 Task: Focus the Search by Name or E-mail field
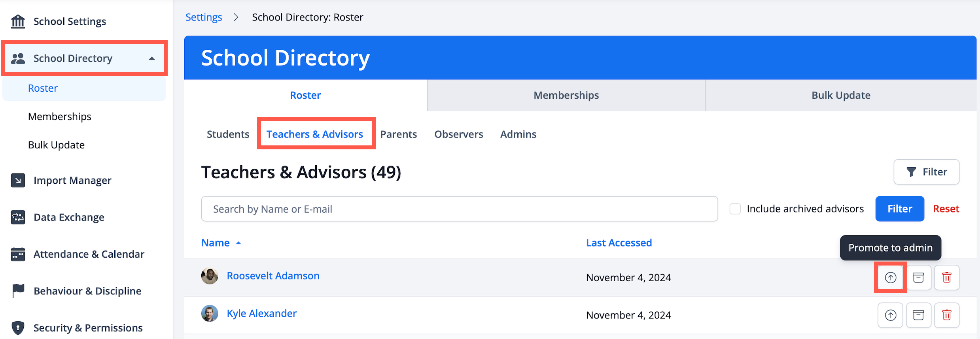(459, 209)
